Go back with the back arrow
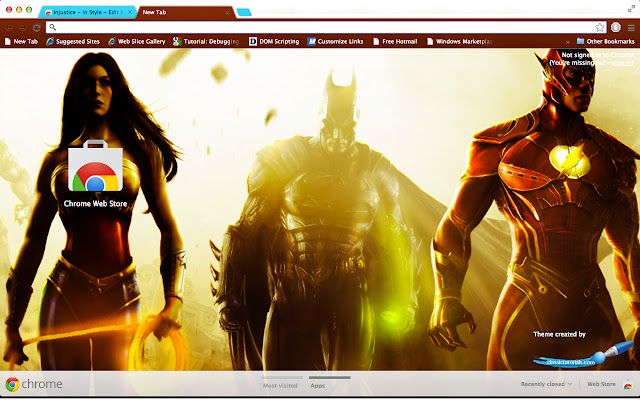The height and width of the screenshot is (400, 640). [9, 27]
